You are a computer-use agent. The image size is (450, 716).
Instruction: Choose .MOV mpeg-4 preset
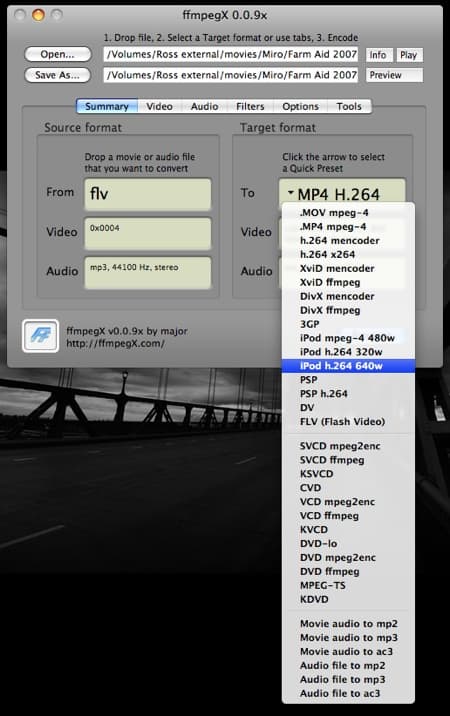[348, 213]
